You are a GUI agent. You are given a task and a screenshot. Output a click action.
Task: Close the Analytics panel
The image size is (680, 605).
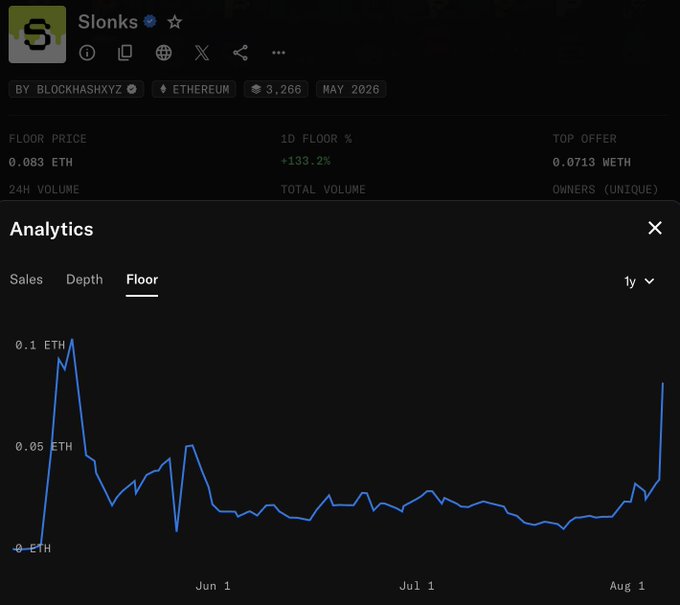point(655,228)
